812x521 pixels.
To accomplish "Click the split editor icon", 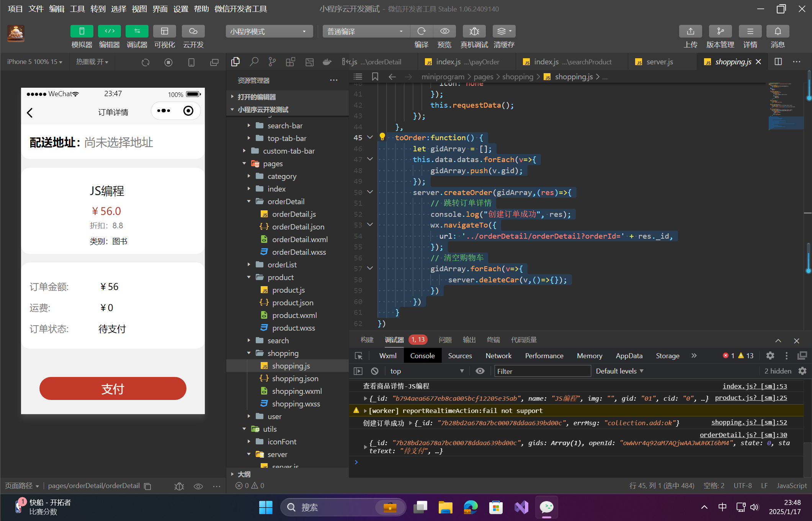I will click(778, 62).
